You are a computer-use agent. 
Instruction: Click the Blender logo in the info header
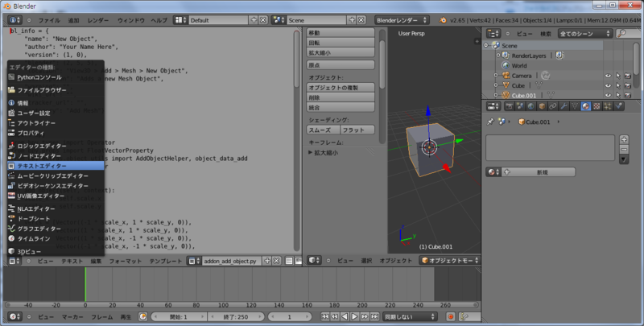442,19
